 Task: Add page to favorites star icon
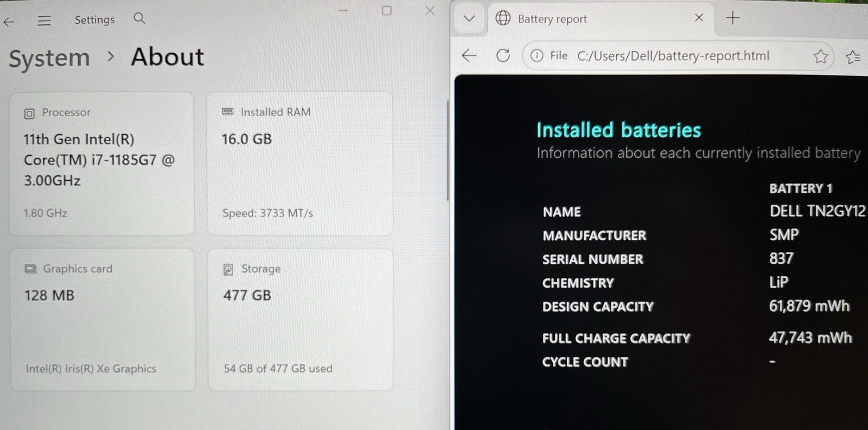tap(820, 56)
